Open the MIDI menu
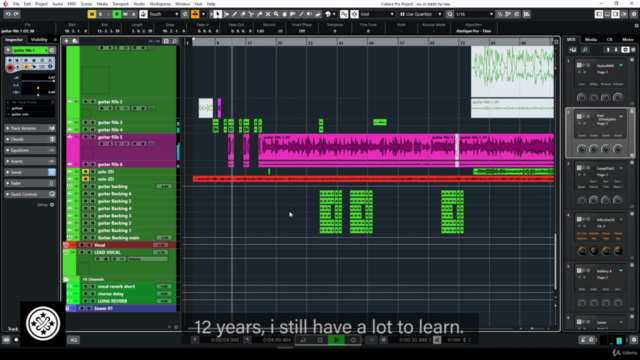The width and height of the screenshot is (640, 360). pyautogui.click(x=72, y=4)
